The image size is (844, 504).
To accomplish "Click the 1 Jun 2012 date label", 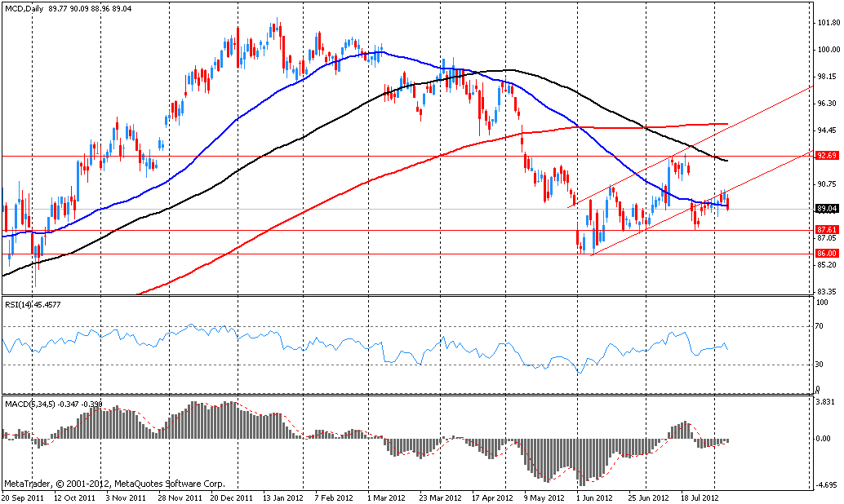I will (595, 498).
